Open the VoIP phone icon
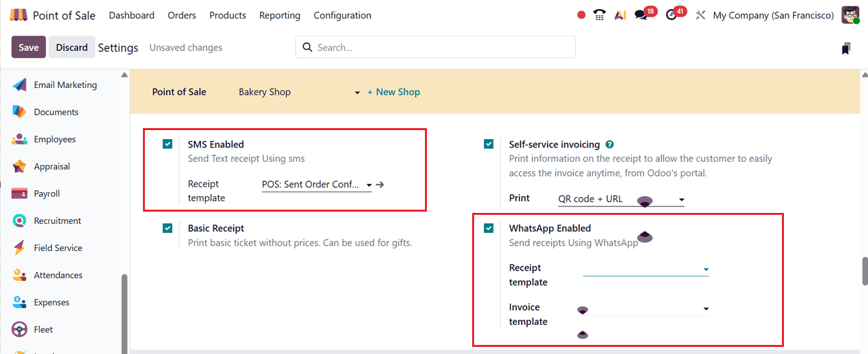 [600, 15]
